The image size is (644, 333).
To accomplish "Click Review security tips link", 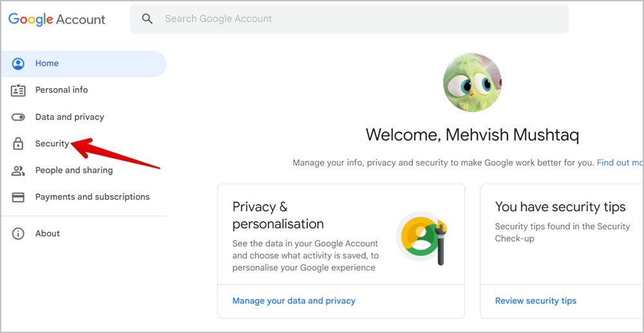I will click(x=536, y=301).
